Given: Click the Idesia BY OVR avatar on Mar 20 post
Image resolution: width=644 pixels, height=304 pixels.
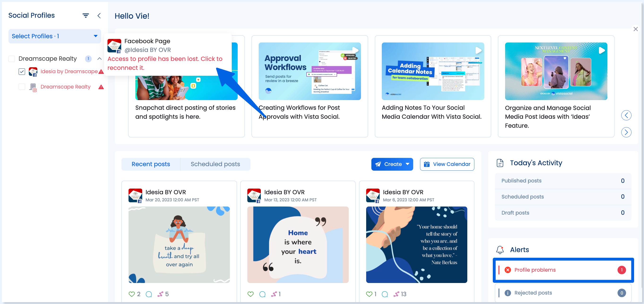Looking at the screenshot, I should pyautogui.click(x=135, y=196).
